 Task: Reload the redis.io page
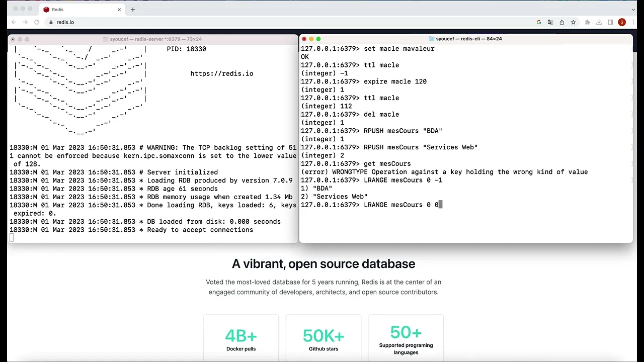(37, 22)
